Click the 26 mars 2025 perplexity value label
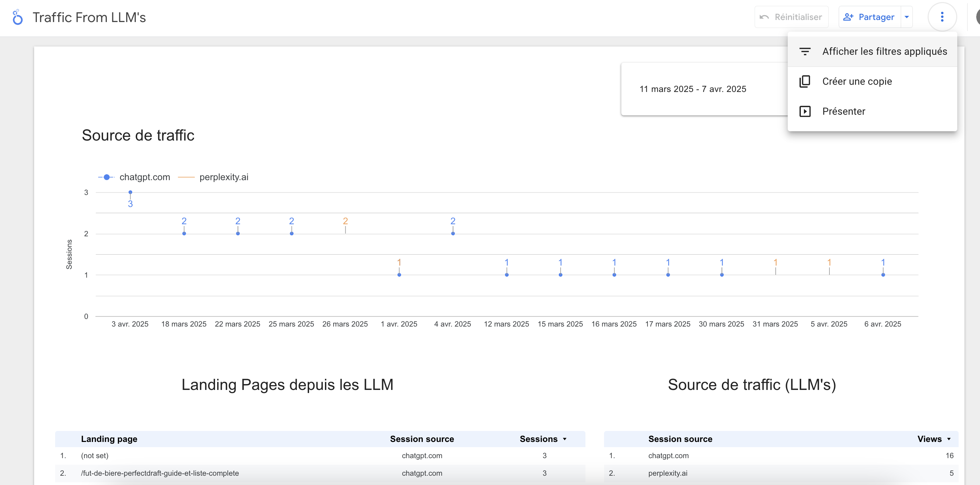 (345, 221)
